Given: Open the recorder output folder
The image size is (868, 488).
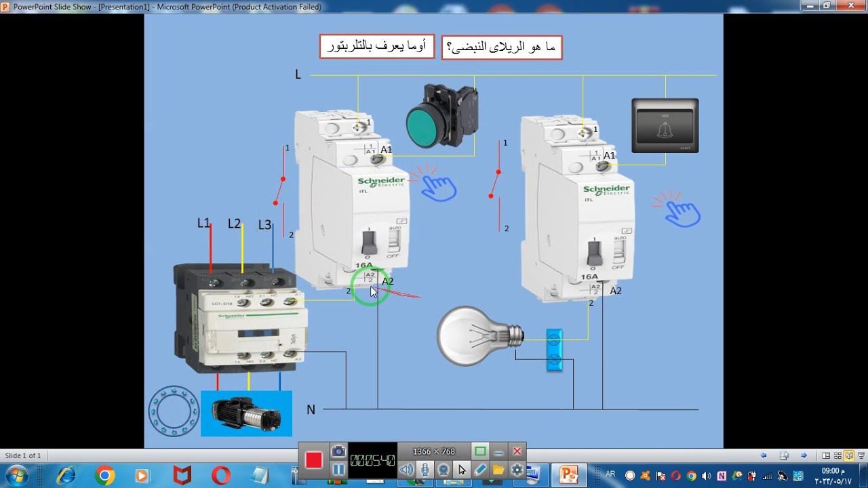Looking at the screenshot, I should 498,469.
